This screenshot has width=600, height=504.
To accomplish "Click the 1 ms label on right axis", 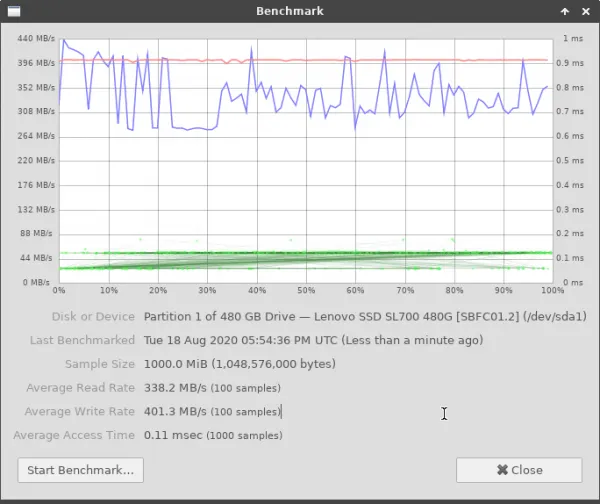I will (x=573, y=38).
